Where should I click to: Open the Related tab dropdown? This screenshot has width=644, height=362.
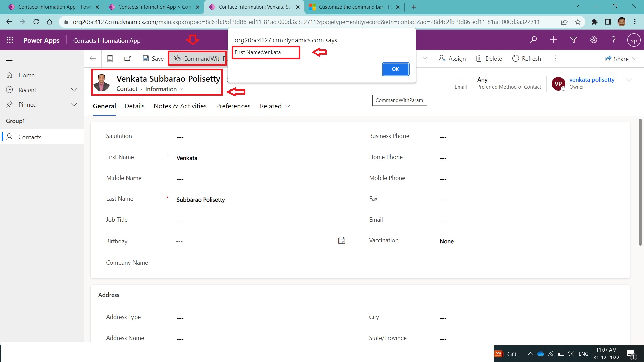[275, 106]
